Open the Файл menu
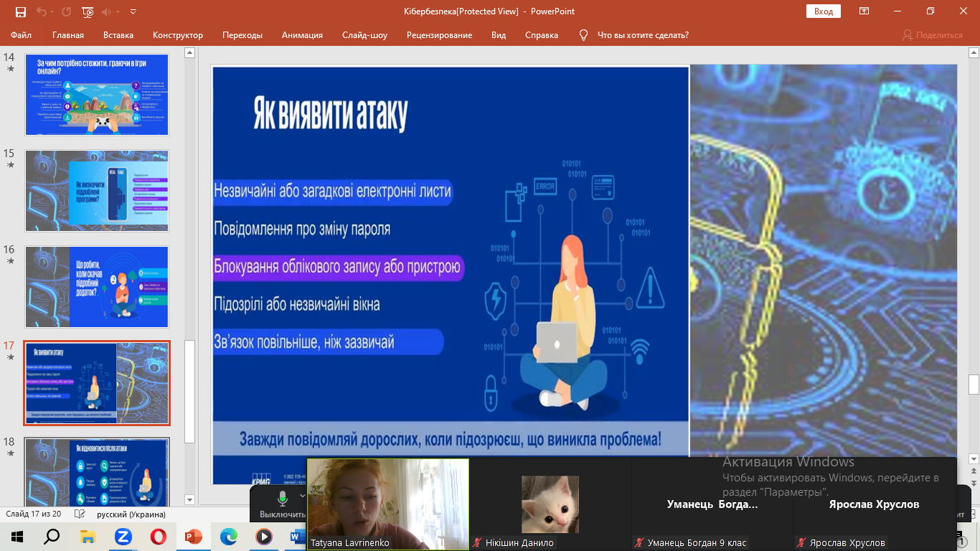The width and height of the screenshot is (980, 551). [21, 35]
